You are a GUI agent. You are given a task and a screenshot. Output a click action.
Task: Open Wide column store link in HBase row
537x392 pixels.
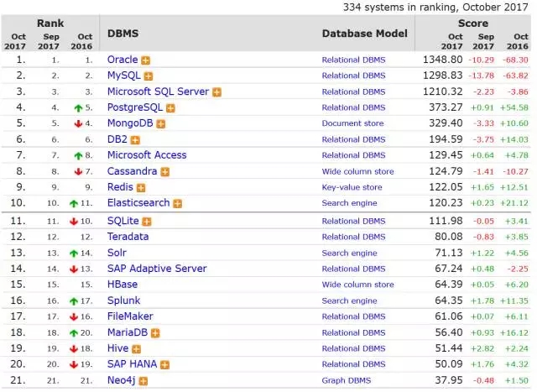click(358, 285)
